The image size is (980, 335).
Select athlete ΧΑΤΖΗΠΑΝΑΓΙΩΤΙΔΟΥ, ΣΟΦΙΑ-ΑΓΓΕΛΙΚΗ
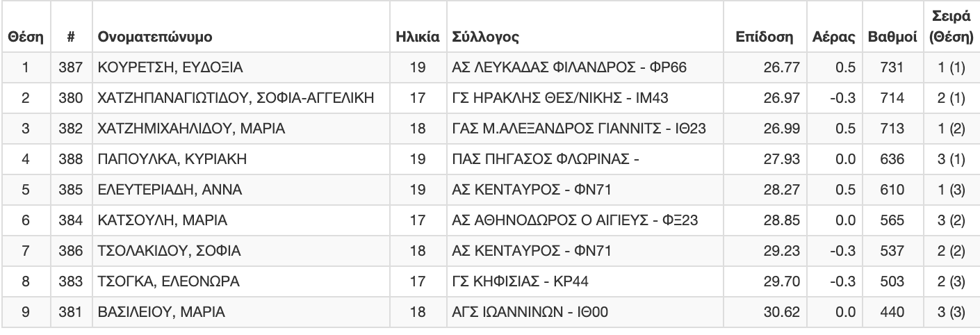(236, 98)
